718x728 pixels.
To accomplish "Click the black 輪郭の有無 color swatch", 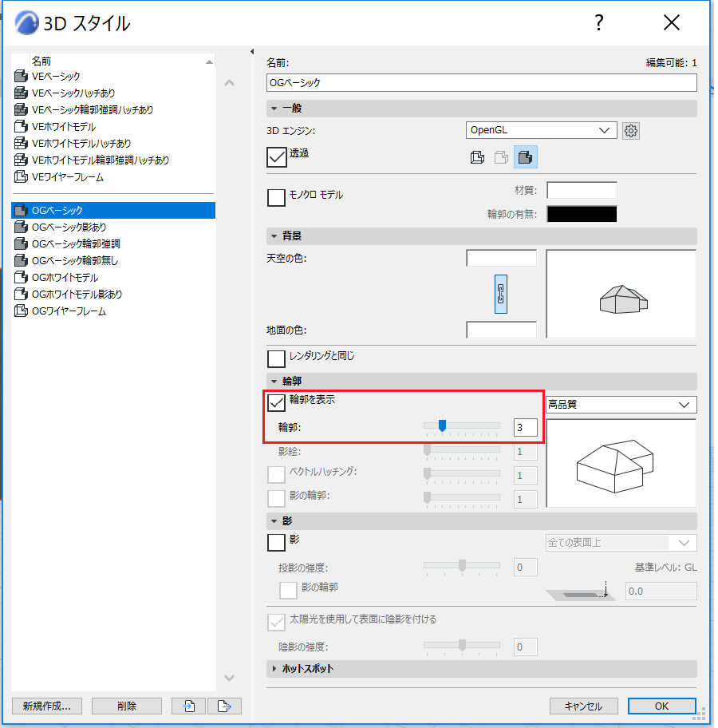I will [x=582, y=214].
